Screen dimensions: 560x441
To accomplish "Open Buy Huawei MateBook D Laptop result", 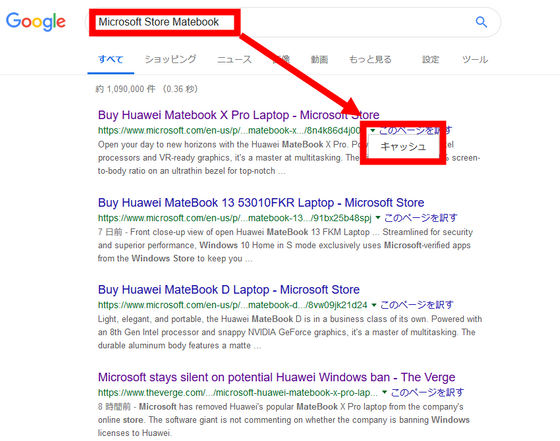I will 229,290.
